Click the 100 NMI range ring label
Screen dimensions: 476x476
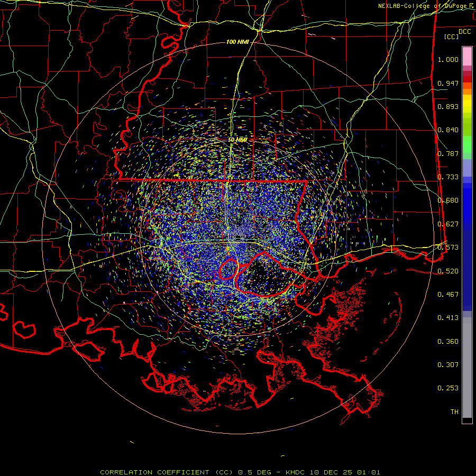coord(237,42)
